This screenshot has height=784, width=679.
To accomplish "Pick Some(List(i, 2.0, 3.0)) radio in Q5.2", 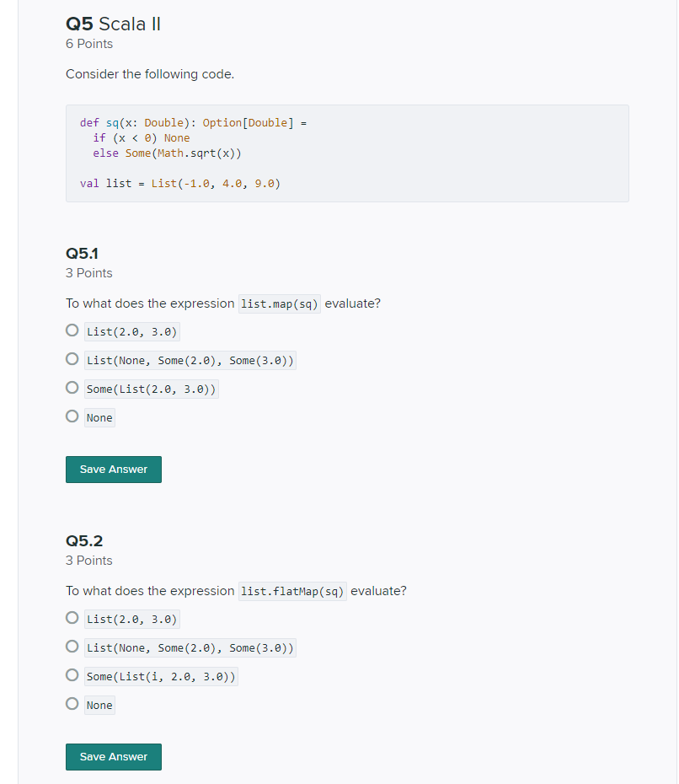I will [72, 675].
